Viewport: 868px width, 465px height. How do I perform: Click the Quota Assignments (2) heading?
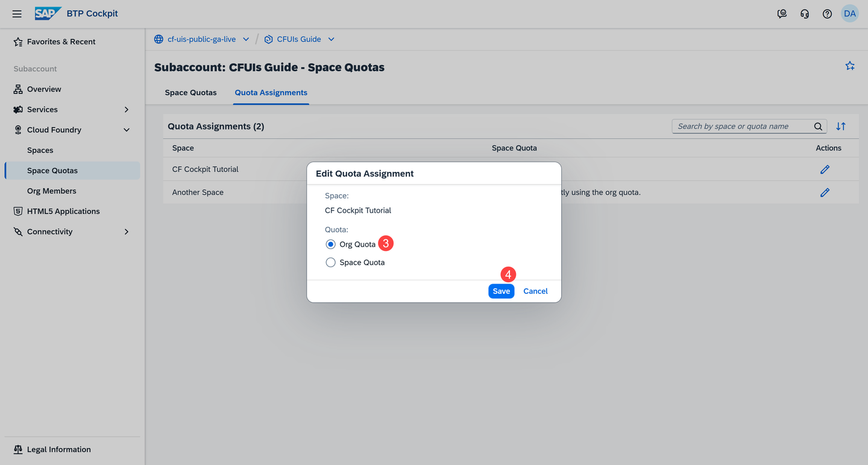pos(216,127)
